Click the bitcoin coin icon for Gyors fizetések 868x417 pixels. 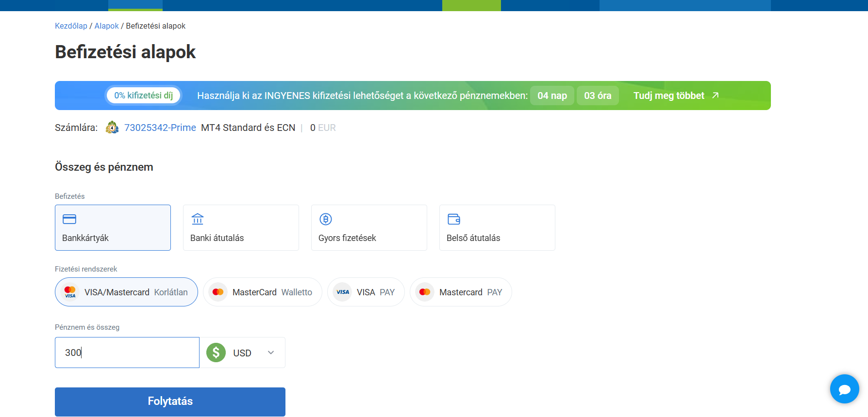pos(326,219)
